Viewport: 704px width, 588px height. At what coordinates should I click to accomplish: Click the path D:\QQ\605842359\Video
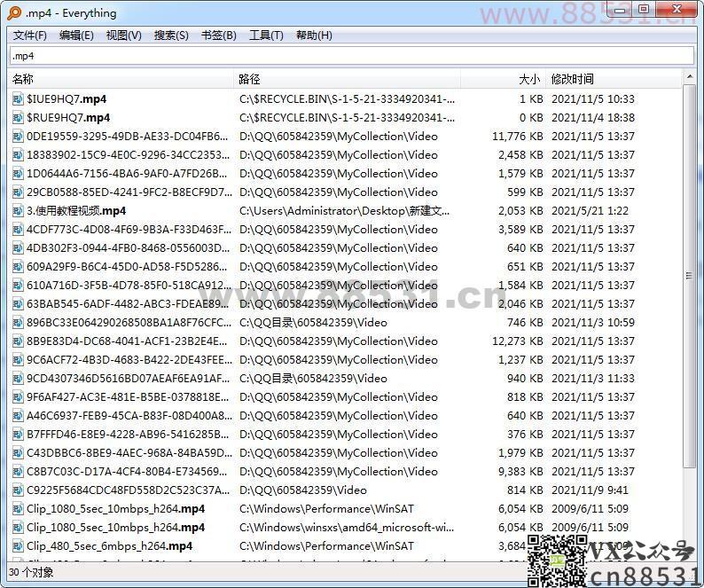pos(303,490)
